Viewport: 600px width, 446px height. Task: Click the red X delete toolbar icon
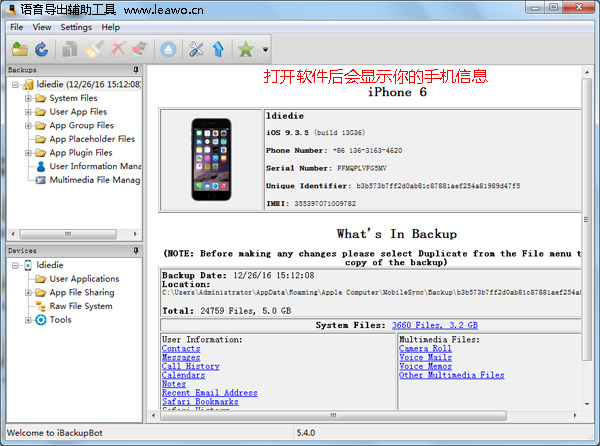[118, 49]
